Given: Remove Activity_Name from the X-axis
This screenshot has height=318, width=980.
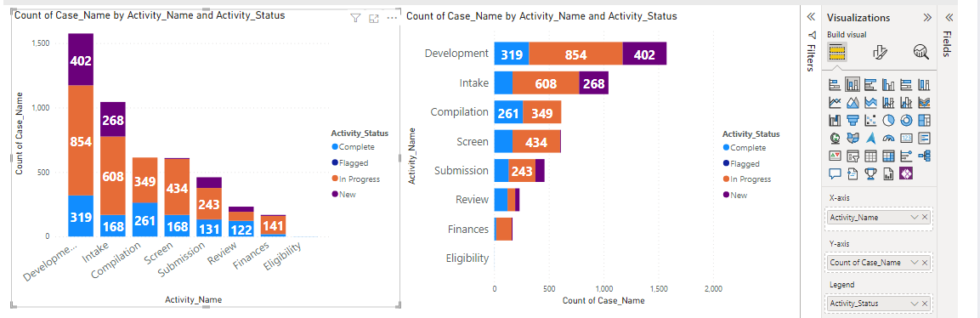Looking at the screenshot, I should click(x=925, y=218).
